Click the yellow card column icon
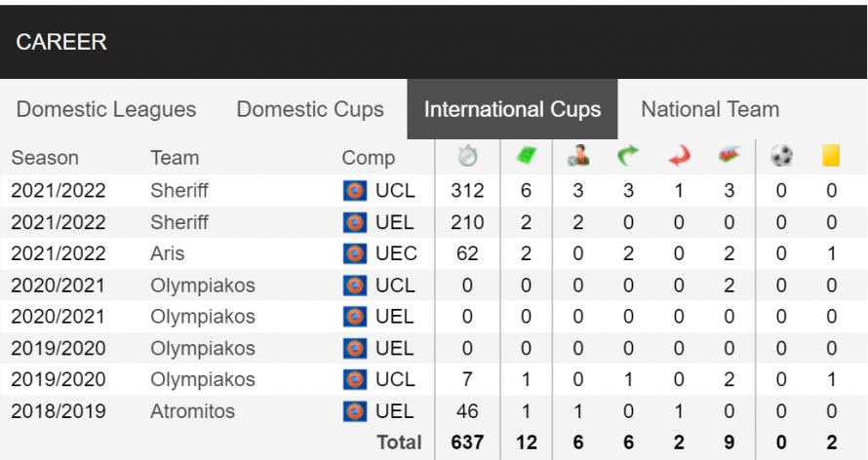 pos(831,156)
